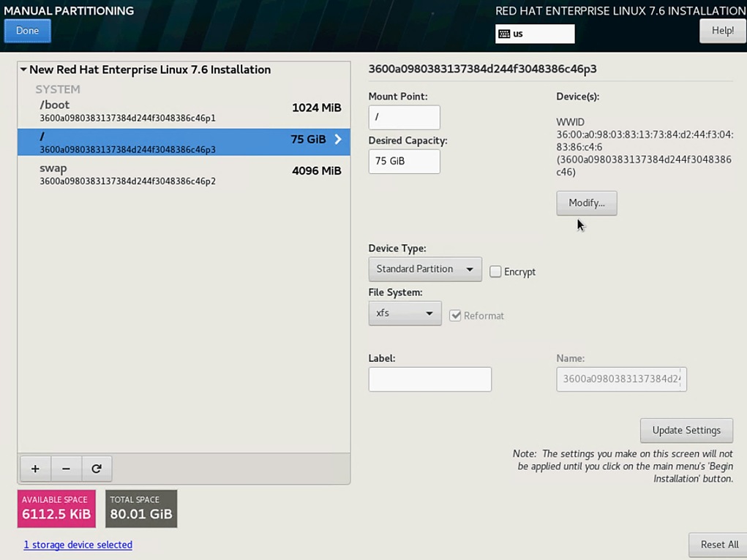Open the 1 storage device selected link
This screenshot has width=747, height=560.
click(78, 545)
